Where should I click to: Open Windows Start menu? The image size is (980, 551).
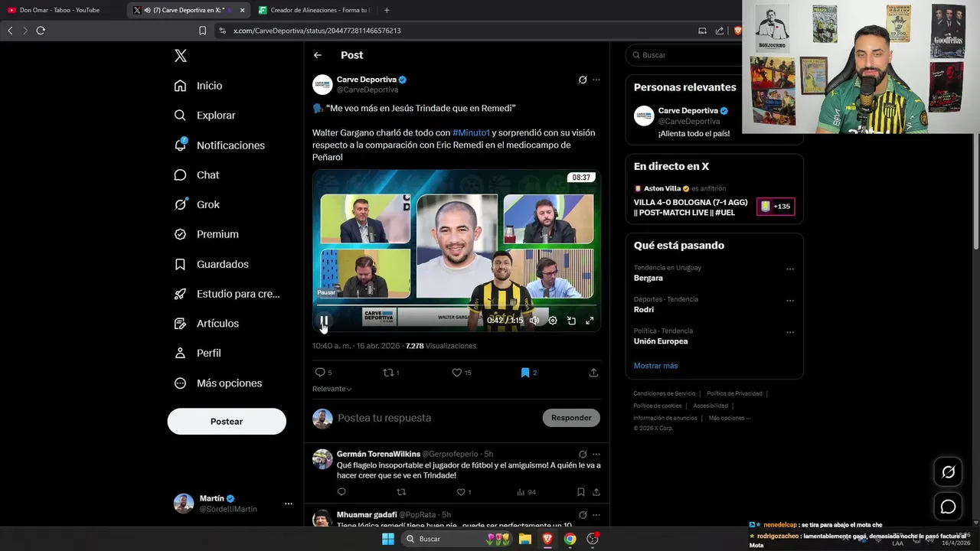point(388,539)
